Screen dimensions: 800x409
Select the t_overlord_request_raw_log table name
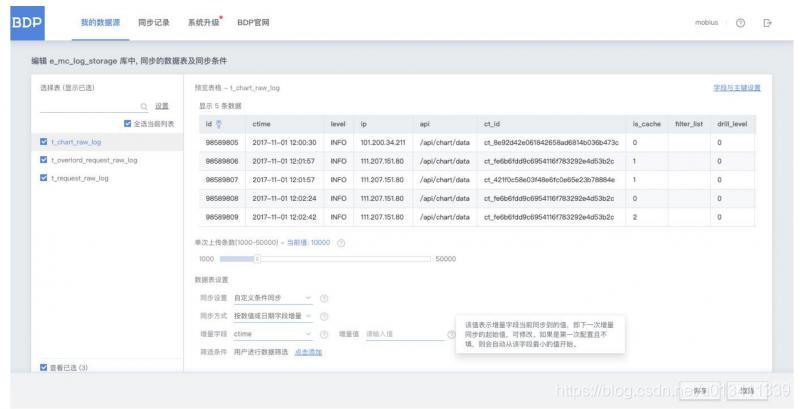[94, 160]
